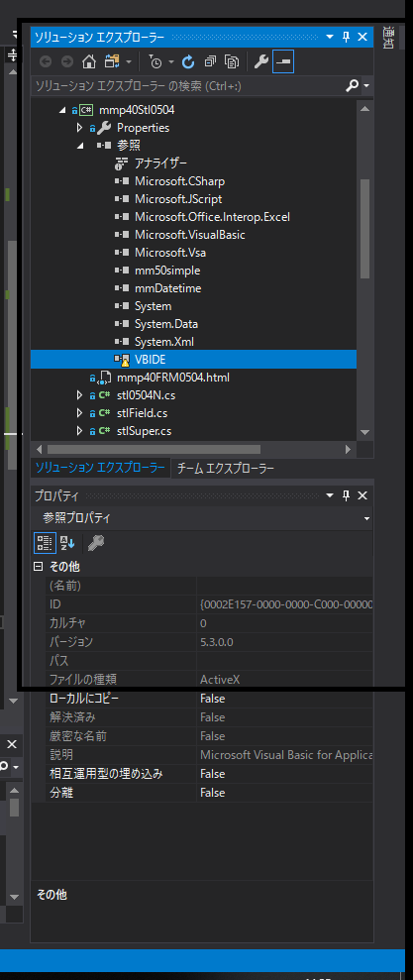The image size is (413, 980).
Task: Open the プロパティ window position menu
Action: [330, 496]
